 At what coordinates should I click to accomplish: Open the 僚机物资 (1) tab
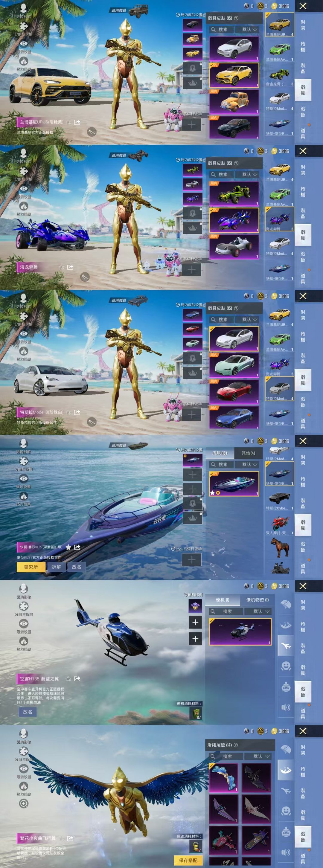coord(257,600)
